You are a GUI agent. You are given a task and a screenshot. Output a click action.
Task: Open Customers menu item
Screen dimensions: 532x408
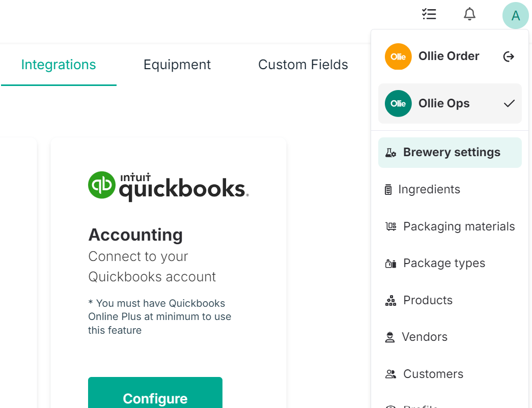point(450,374)
